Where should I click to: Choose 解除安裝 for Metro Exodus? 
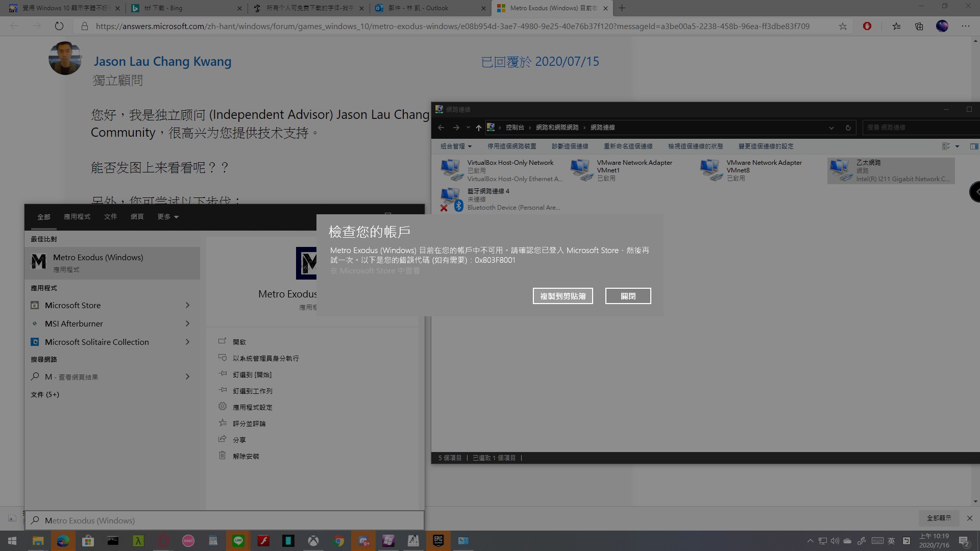coord(246,456)
